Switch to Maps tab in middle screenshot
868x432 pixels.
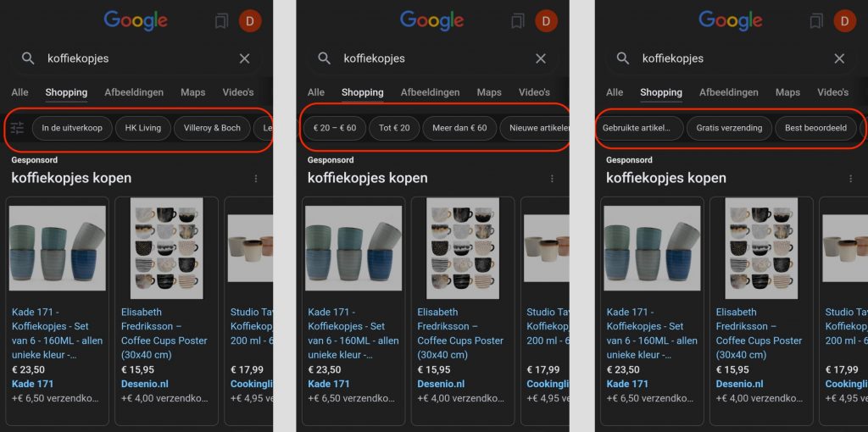(x=489, y=92)
